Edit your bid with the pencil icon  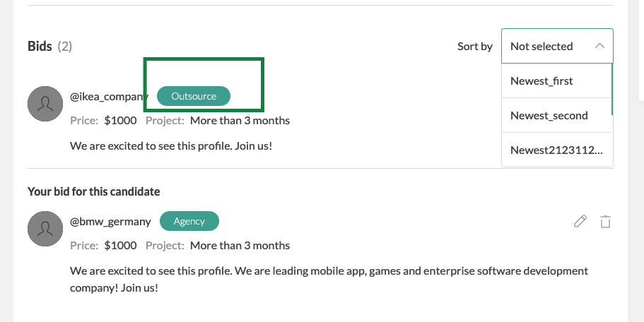tap(580, 222)
